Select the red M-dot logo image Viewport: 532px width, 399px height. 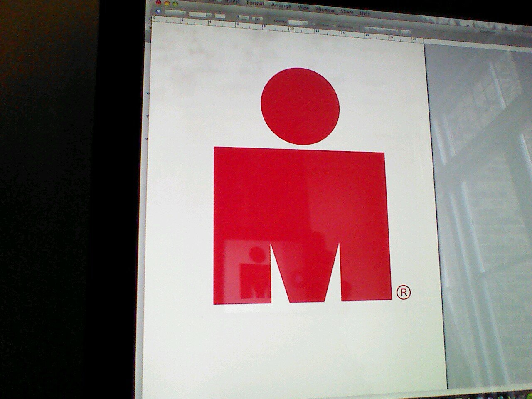click(302, 186)
